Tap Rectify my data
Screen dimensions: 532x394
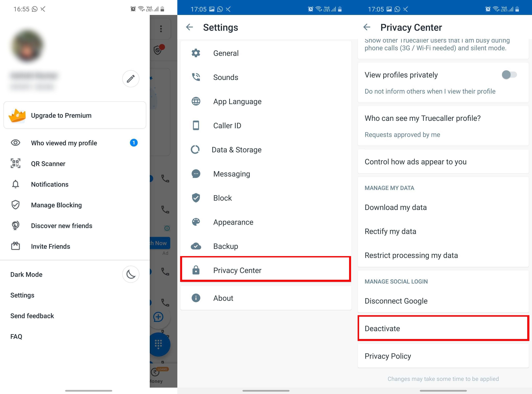(443, 231)
